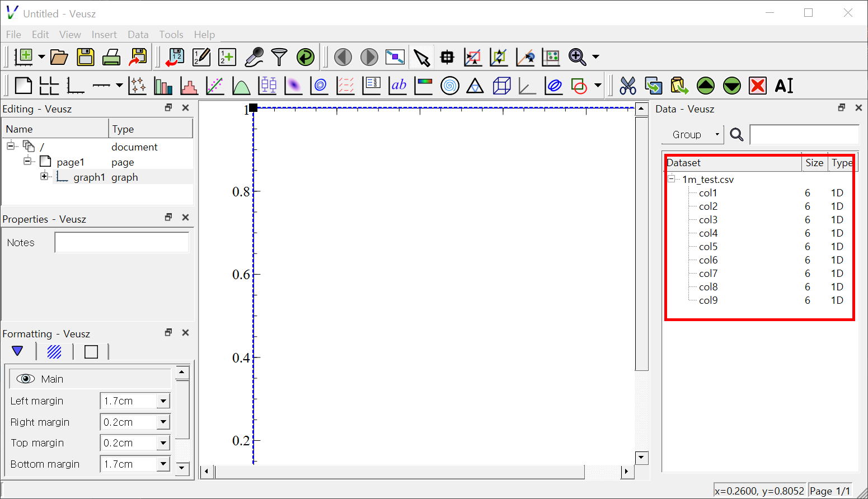Image resolution: width=868 pixels, height=499 pixels.
Task: Click the Add bar chart icon
Action: point(163,86)
